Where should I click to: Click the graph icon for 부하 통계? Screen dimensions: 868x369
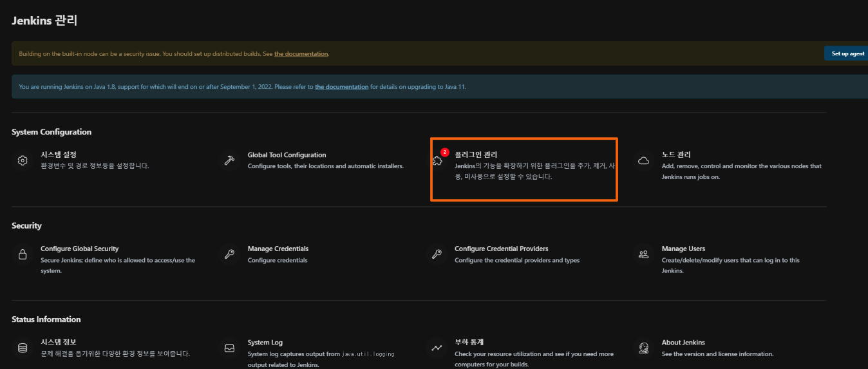pos(437,348)
